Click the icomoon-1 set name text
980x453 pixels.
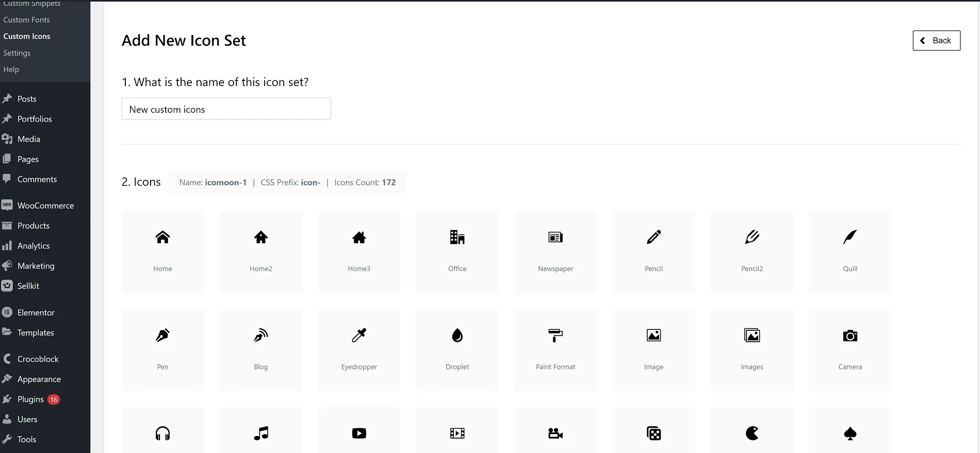pos(225,182)
